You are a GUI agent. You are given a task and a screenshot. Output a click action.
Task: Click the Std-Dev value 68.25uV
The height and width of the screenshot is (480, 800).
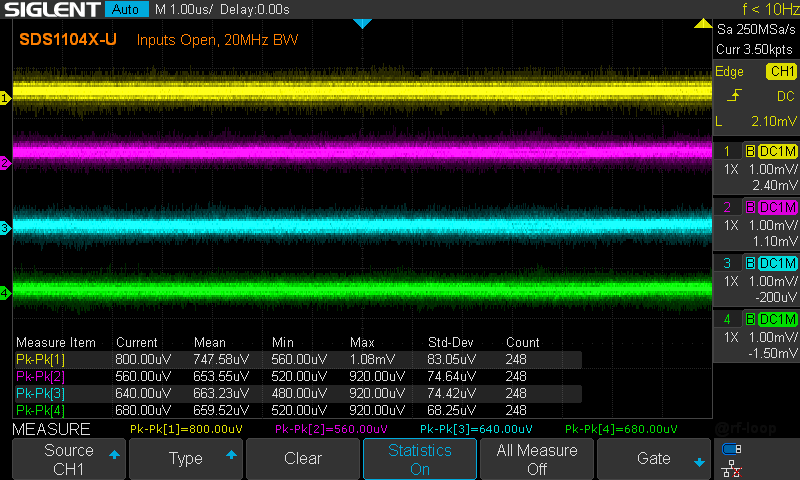tap(452, 410)
